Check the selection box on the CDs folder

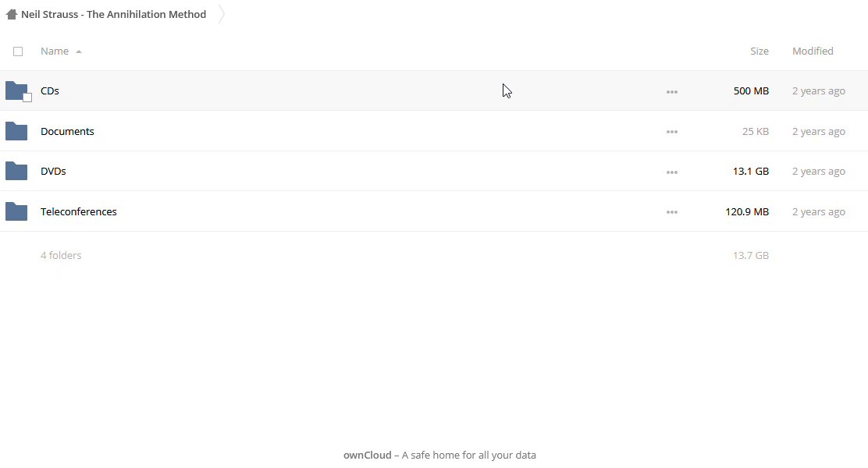tap(27, 97)
